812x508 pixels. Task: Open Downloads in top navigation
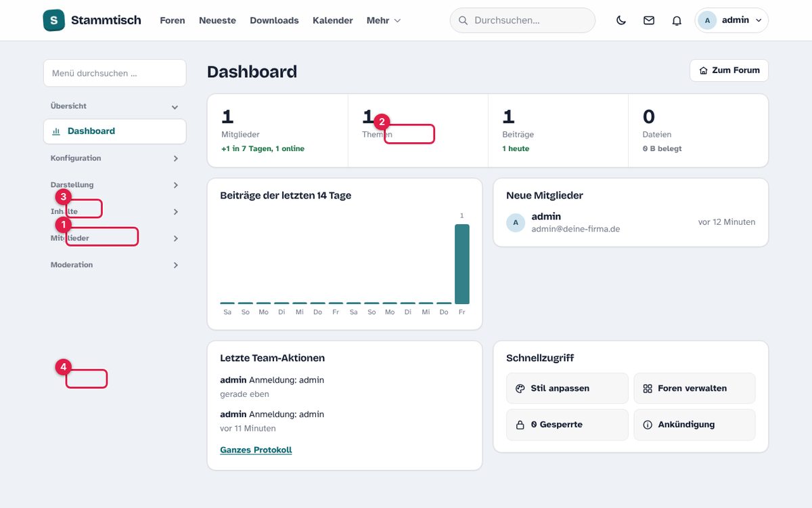(x=274, y=20)
